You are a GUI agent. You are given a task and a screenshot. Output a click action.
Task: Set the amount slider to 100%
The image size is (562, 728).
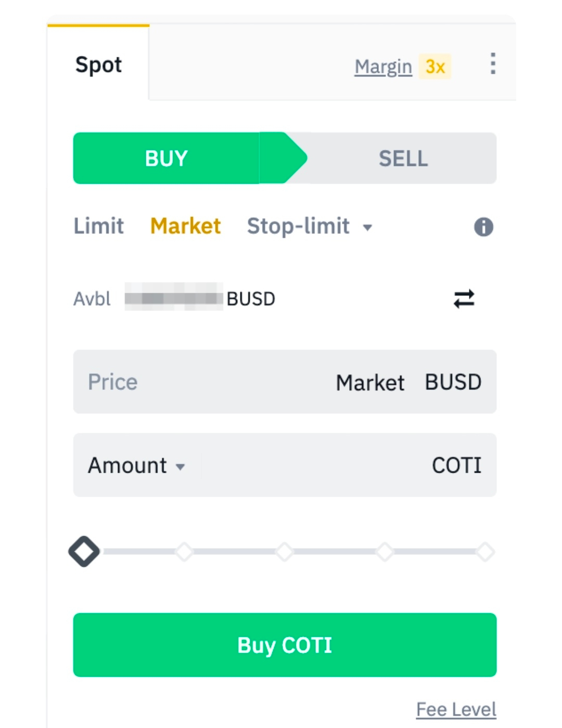[485, 552]
